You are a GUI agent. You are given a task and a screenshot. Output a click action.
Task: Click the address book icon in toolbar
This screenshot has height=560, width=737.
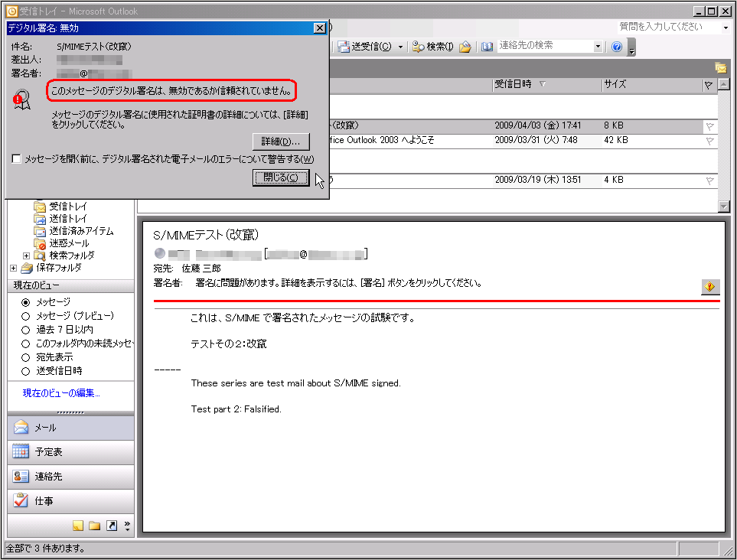(x=487, y=47)
